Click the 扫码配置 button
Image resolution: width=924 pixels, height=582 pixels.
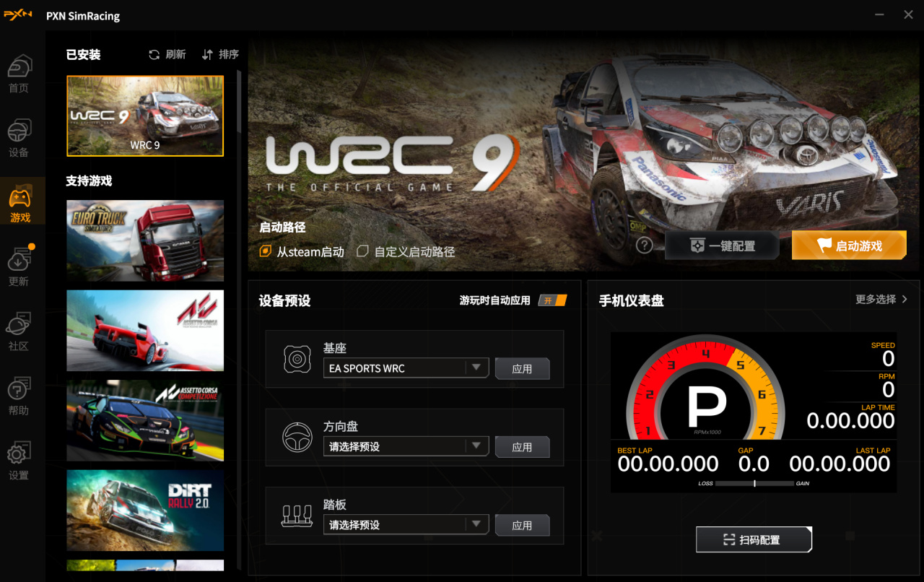[x=754, y=539]
